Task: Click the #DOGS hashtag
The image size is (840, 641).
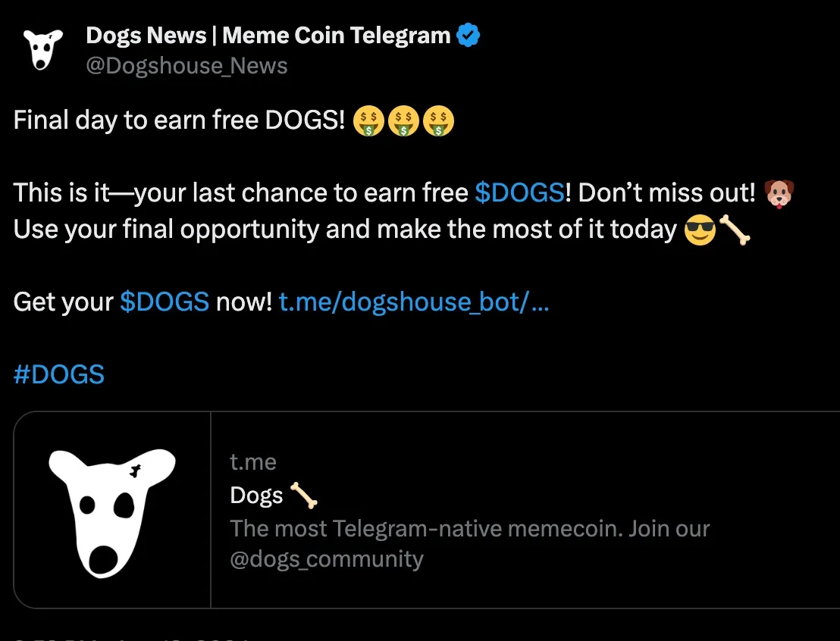Action: click(58, 374)
